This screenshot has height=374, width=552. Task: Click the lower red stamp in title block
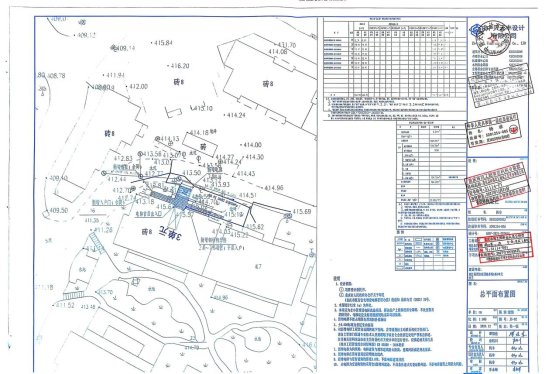tap(505, 248)
